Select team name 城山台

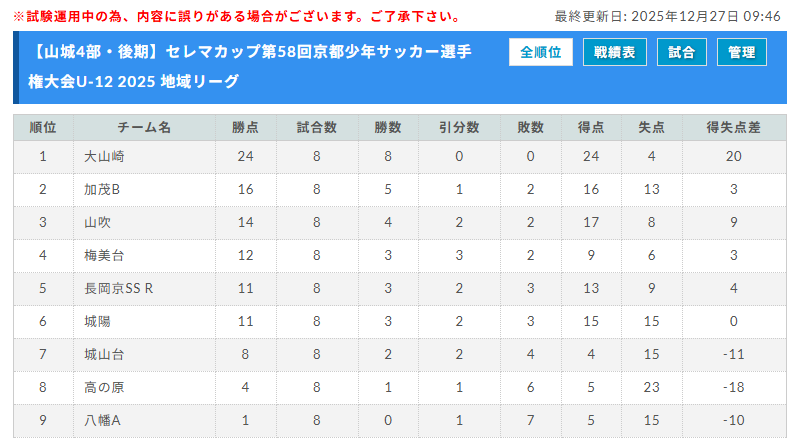[104, 355]
